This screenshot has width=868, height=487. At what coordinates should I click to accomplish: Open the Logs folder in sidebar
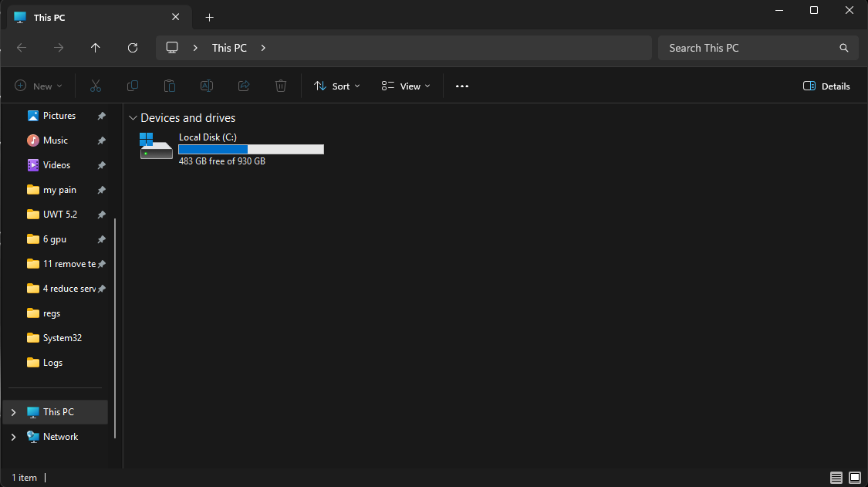pyautogui.click(x=52, y=363)
